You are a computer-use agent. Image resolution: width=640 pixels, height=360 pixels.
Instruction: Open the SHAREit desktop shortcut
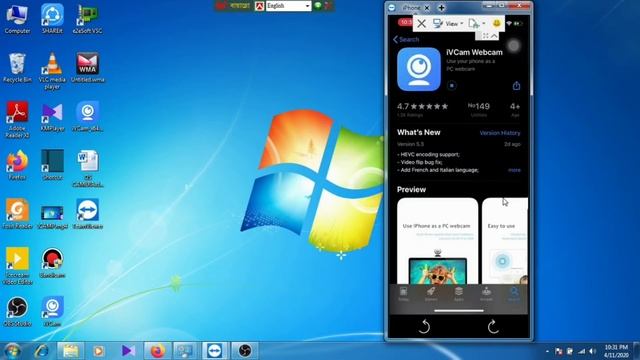coord(52,18)
